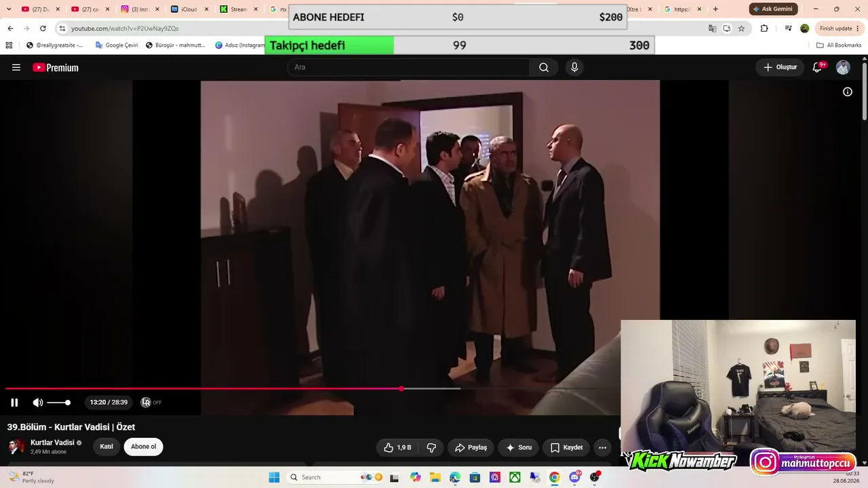Open the All Bookmarks folder
Viewport: 868px width, 488px height.
839,45
